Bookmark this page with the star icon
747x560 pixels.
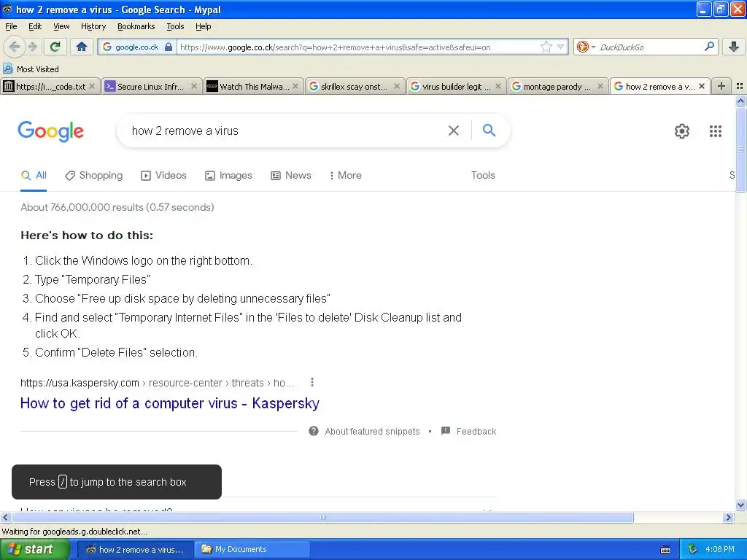pyautogui.click(x=546, y=47)
